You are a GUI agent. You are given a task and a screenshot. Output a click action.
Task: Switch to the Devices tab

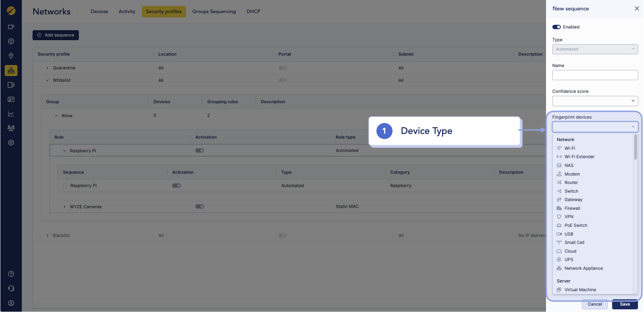click(99, 11)
